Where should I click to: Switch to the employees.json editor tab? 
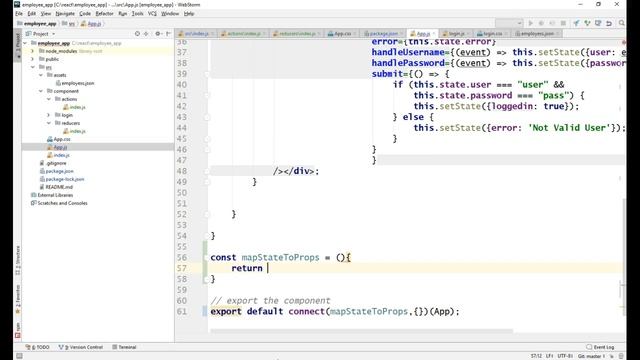(x=537, y=33)
